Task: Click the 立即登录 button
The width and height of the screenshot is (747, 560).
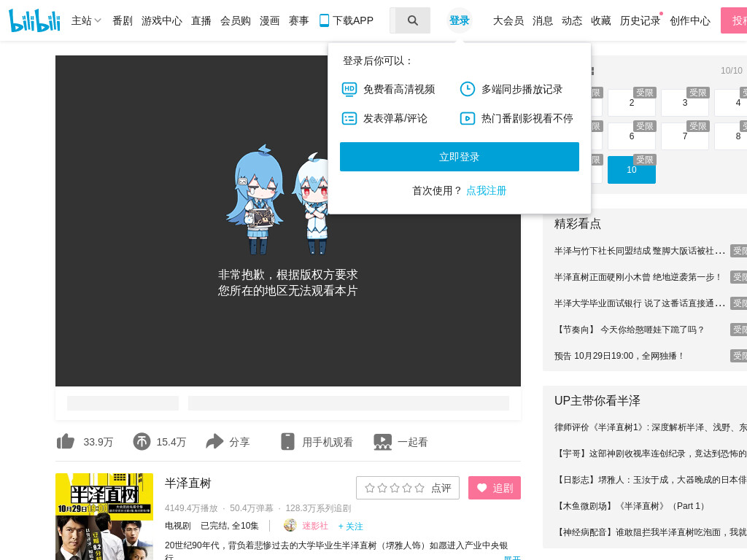Action: (460, 157)
